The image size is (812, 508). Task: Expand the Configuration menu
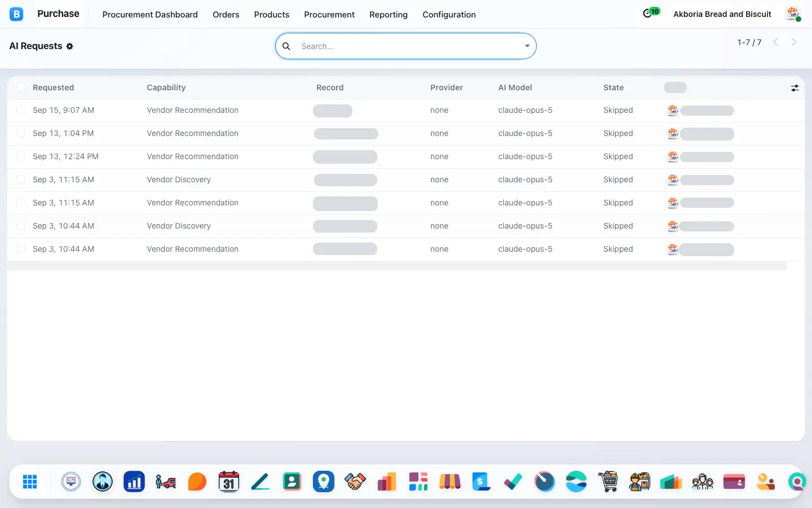coord(449,15)
